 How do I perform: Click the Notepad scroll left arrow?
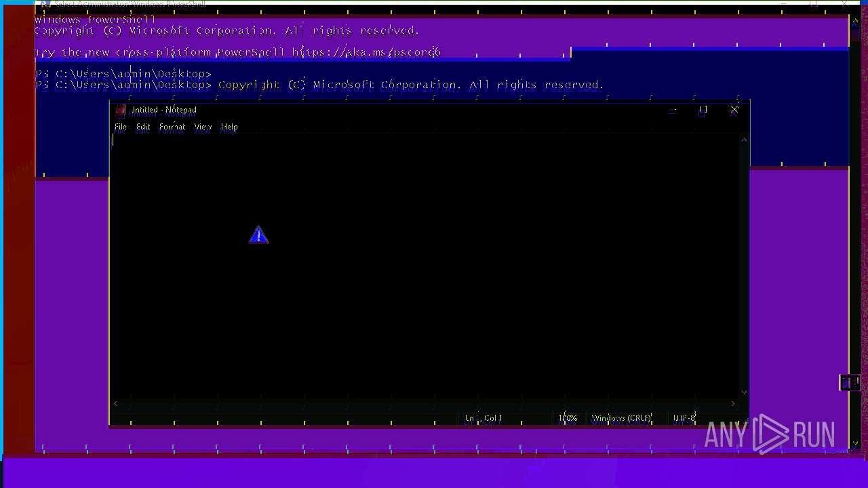point(116,403)
